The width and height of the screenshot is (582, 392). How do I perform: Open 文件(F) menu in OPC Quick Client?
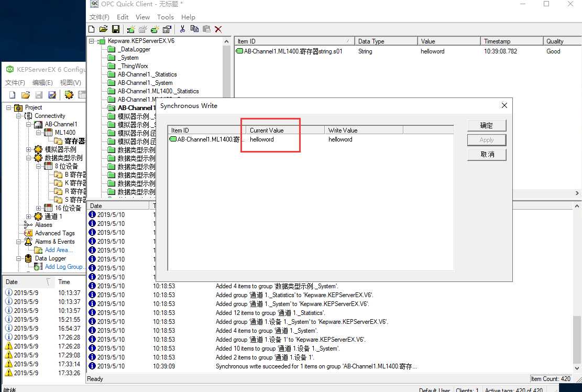(99, 17)
